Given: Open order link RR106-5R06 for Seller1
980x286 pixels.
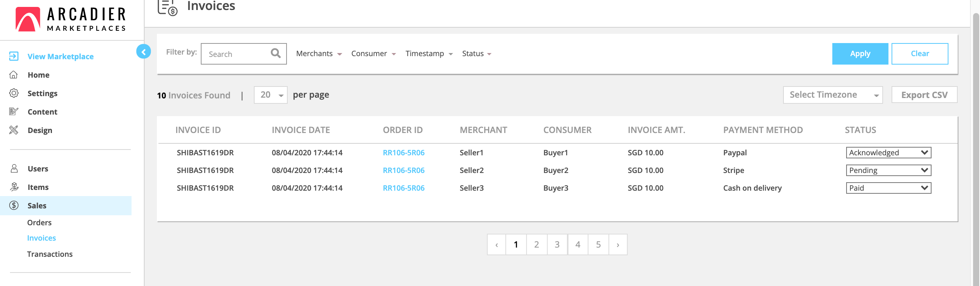Looking at the screenshot, I should (x=403, y=153).
